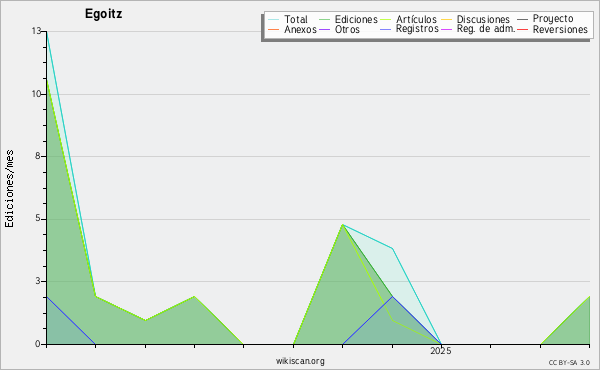Click the 8 value on the y-axis

coord(38,156)
